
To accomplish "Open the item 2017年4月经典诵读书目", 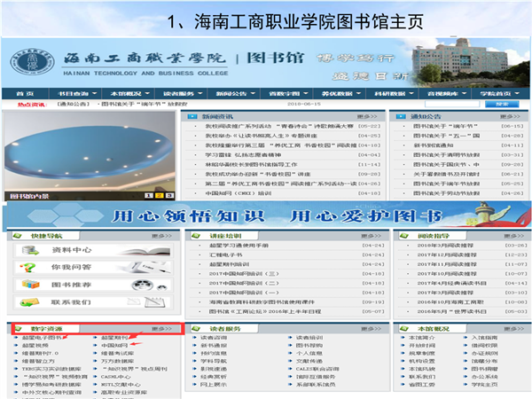I will (x=452, y=283).
